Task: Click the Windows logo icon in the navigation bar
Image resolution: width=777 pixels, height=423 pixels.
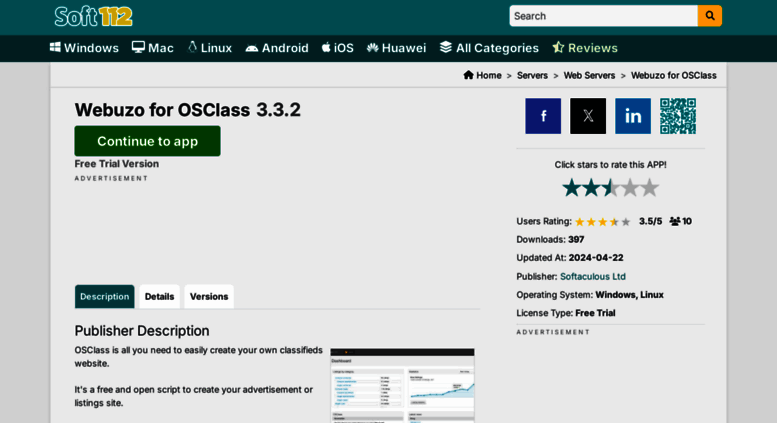Action: click(x=56, y=47)
